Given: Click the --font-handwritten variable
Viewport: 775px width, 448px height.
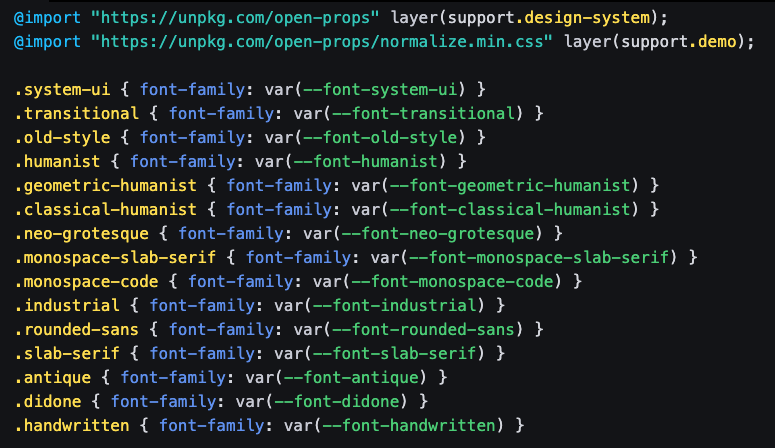Looking at the screenshot, I should click(409, 426).
